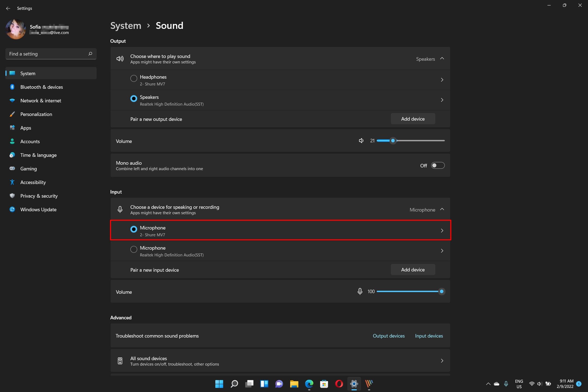Click Add device for output pairing
Image resolution: width=588 pixels, height=392 pixels.
pos(413,119)
